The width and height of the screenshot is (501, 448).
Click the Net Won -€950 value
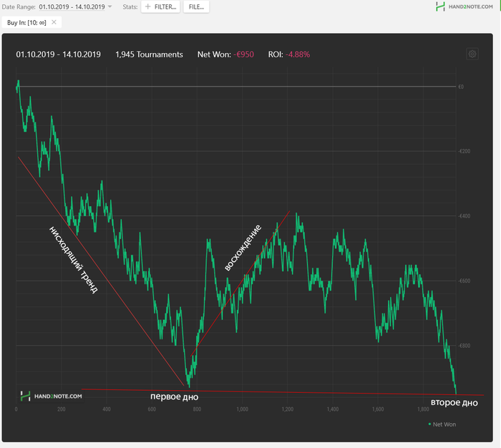(x=243, y=54)
